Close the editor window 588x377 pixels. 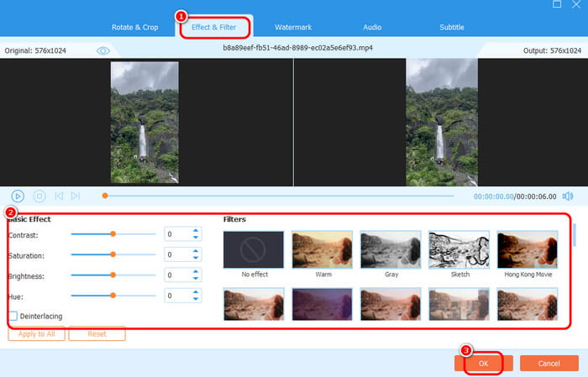(576, 4)
